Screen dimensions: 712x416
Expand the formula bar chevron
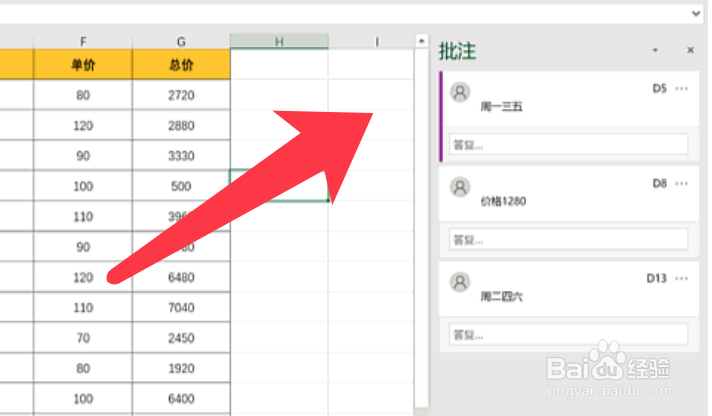point(696,14)
